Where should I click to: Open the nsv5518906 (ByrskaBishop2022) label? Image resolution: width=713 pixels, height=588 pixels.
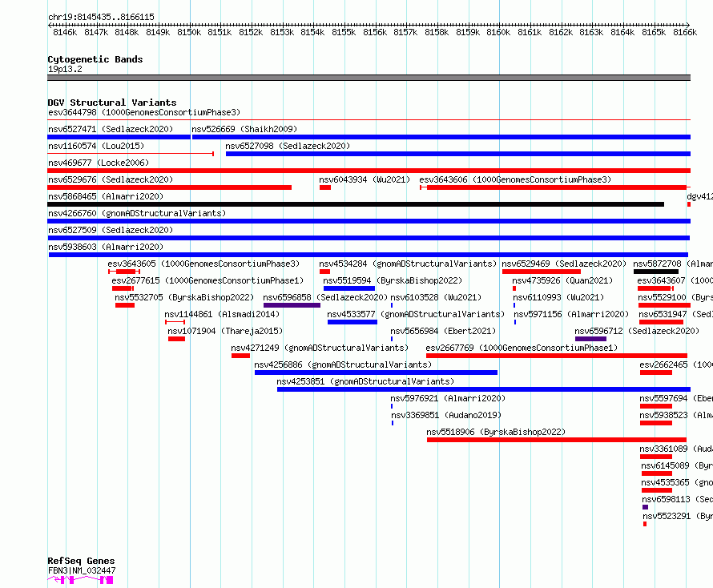pyautogui.click(x=496, y=432)
